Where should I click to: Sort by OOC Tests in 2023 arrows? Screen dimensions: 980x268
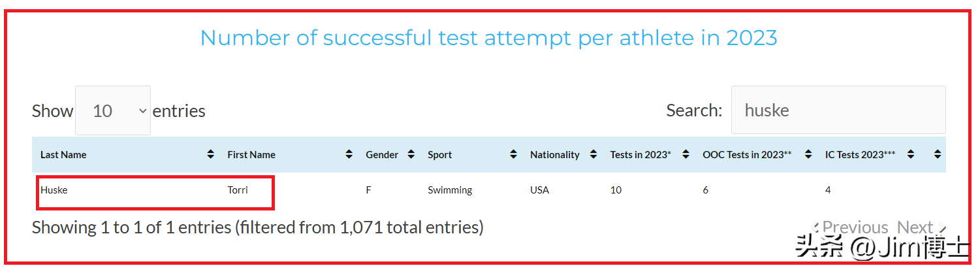click(x=808, y=155)
